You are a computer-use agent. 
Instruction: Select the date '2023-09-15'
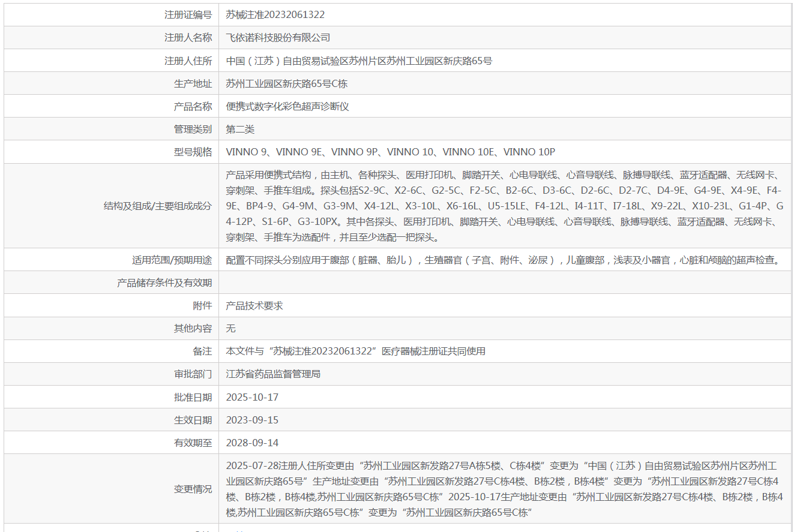tap(253, 420)
